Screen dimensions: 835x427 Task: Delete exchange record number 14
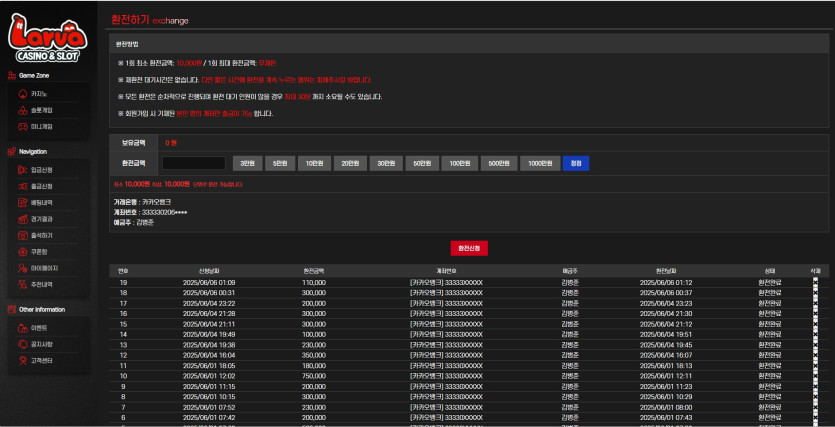(815, 334)
